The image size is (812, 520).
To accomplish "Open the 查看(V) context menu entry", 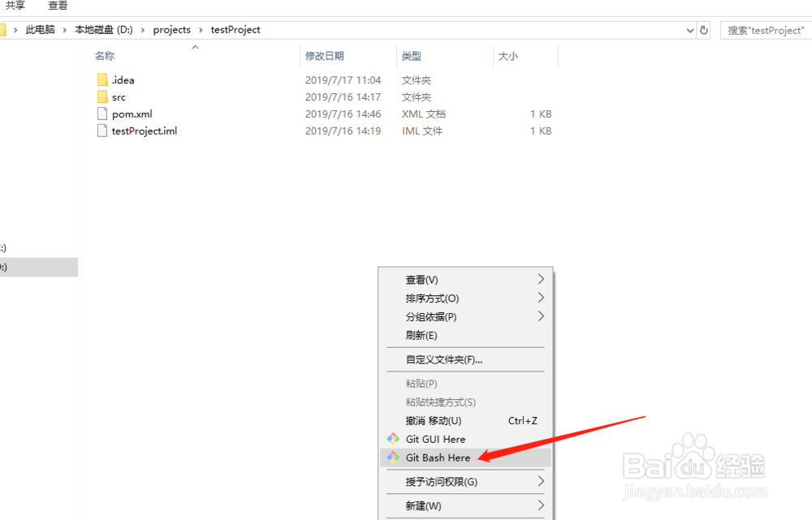I will coord(465,279).
